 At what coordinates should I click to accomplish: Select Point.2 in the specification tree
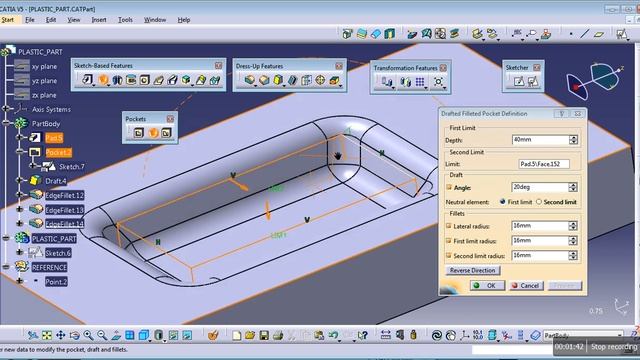pyautogui.click(x=56, y=282)
